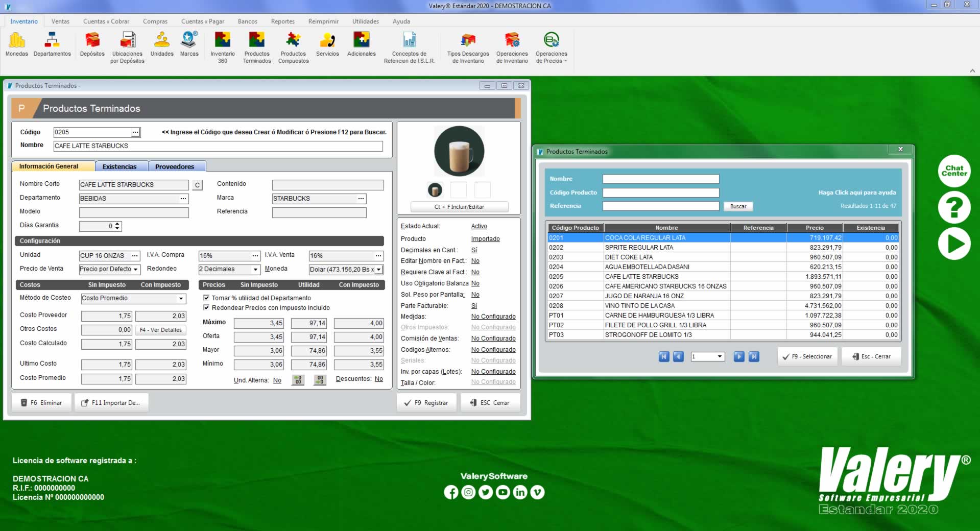Click ESC Cerrar button
Viewport: 980px width, 531px height.
pos(490,403)
